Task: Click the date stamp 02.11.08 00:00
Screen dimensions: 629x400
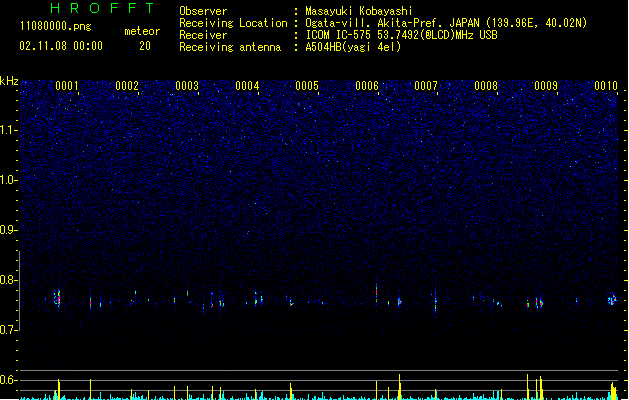Action: [61, 46]
